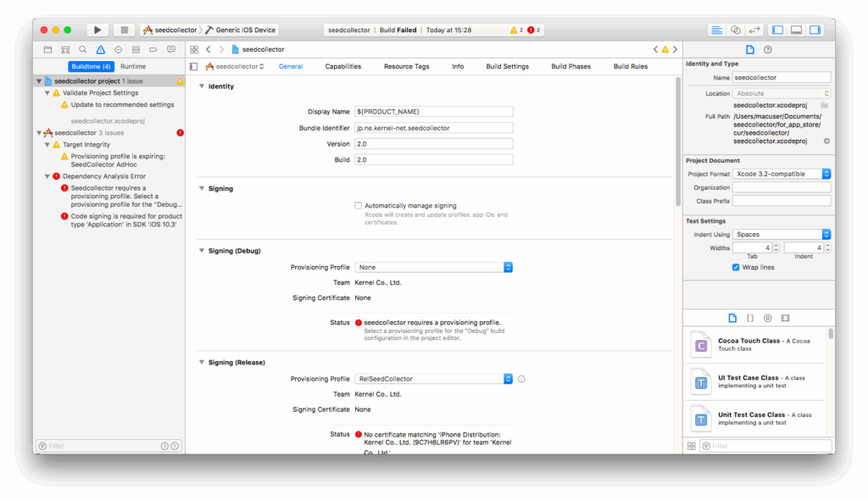Click the Update to recommended settings issue
The image size is (868, 501).
click(122, 105)
